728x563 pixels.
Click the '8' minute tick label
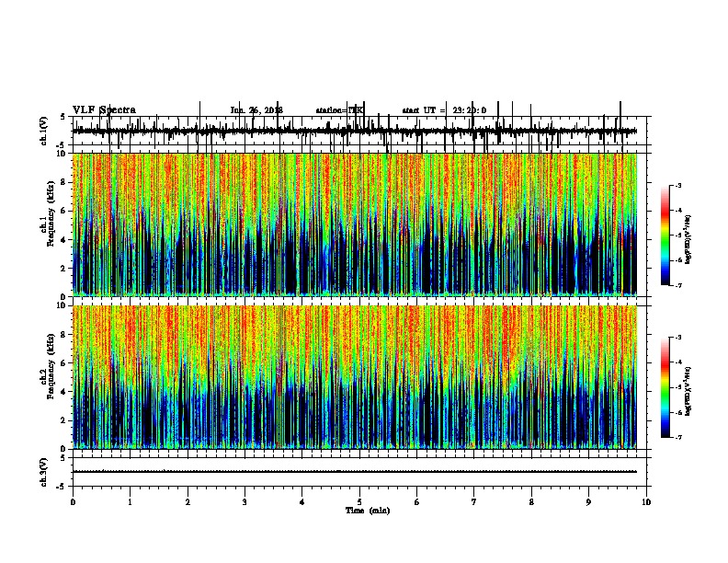pos(531,501)
